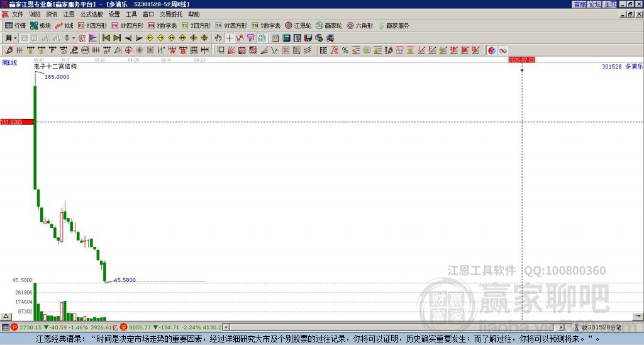This screenshot has height=345, width=644.
Task: Open the 工具 menu
Action: point(131,14)
